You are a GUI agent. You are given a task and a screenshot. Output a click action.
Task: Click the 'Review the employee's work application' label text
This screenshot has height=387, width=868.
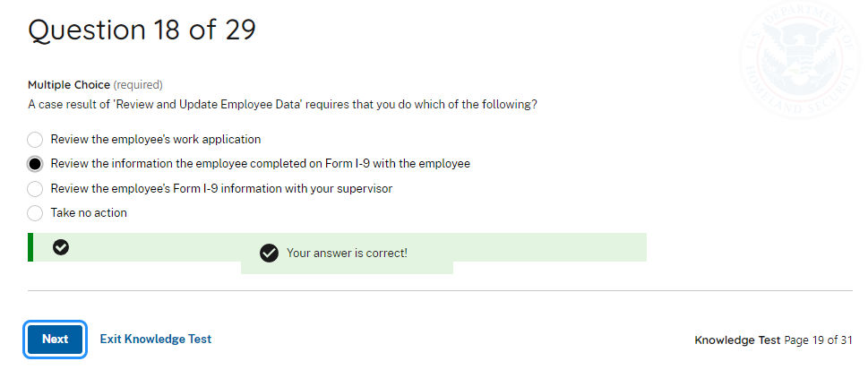156,140
